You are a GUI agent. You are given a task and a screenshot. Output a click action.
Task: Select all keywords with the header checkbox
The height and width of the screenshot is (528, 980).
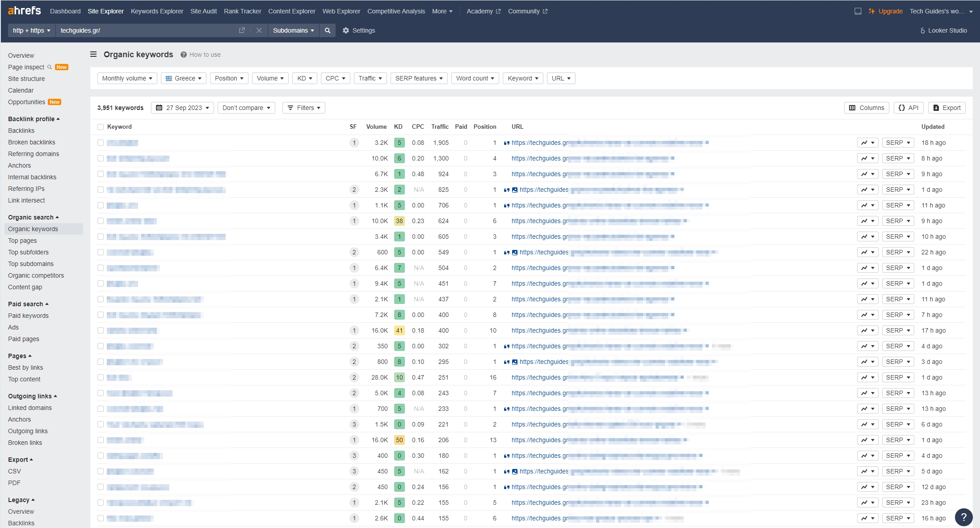click(101, 127)
